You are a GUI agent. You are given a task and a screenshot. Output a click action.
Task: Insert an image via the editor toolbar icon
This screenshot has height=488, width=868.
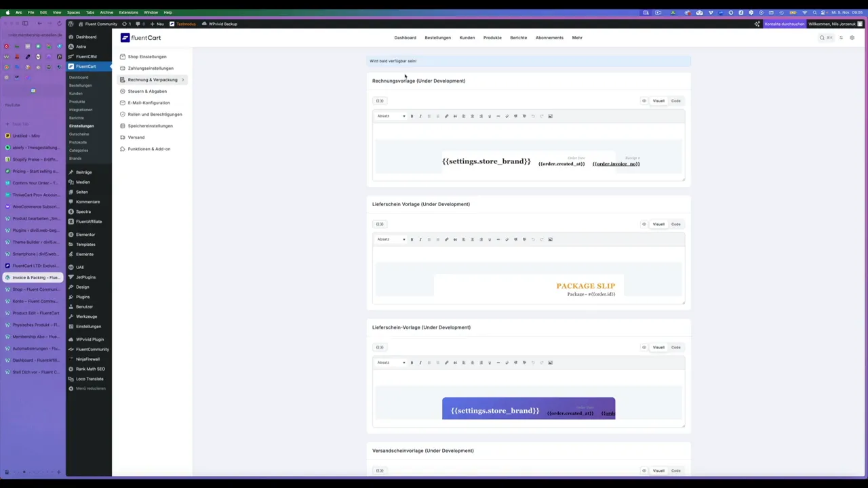coord(550,116)
